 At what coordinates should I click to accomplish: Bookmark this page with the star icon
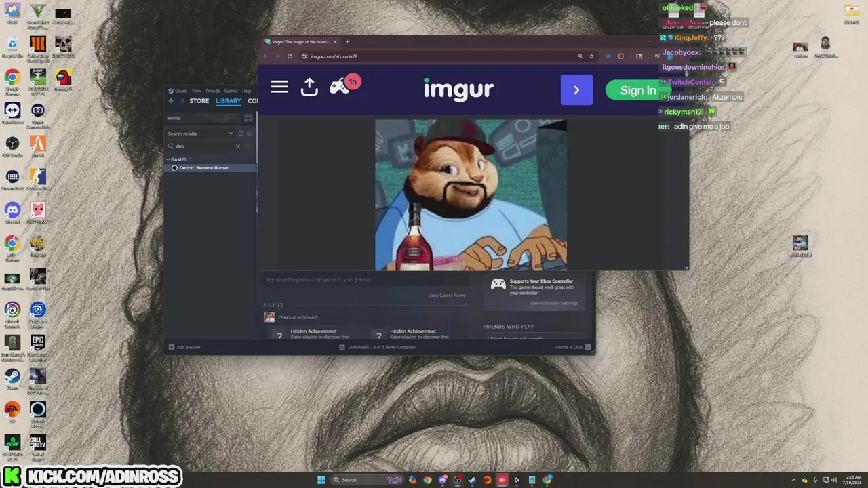coord(591,56)
